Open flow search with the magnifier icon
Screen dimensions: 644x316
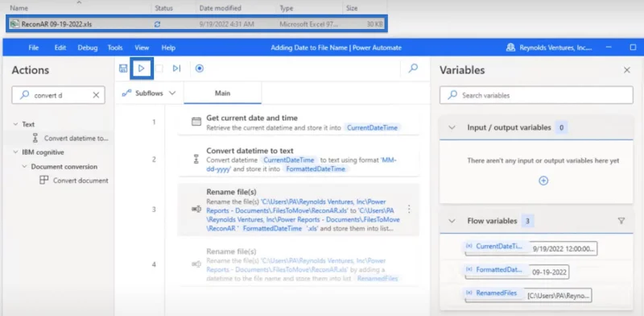click(413, 68)
